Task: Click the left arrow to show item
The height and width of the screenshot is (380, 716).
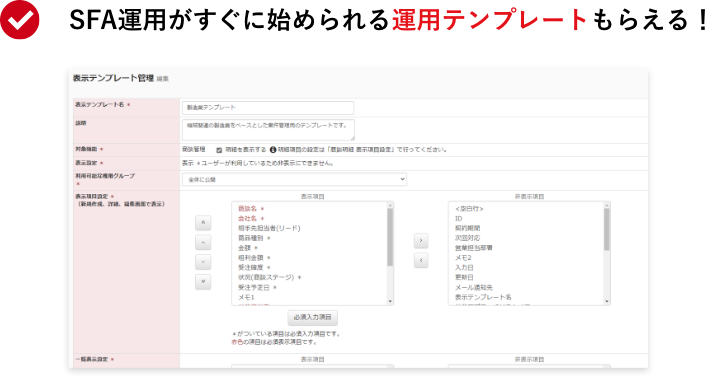Action: (x=421, y=261)
